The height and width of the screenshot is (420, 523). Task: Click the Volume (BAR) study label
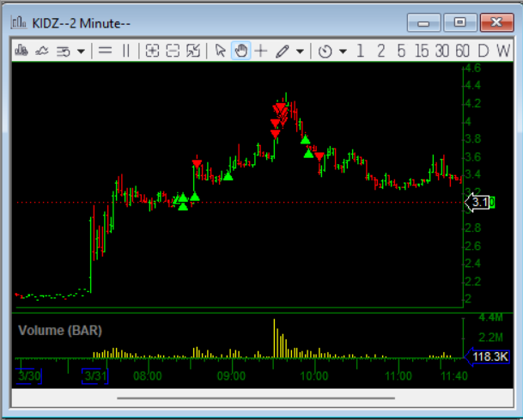[x=60, y=331]
